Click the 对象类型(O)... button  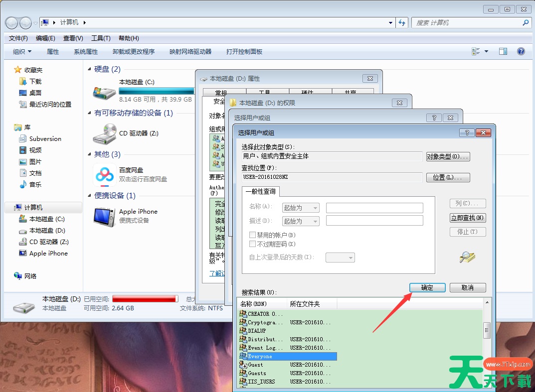[x=448, y=156]
